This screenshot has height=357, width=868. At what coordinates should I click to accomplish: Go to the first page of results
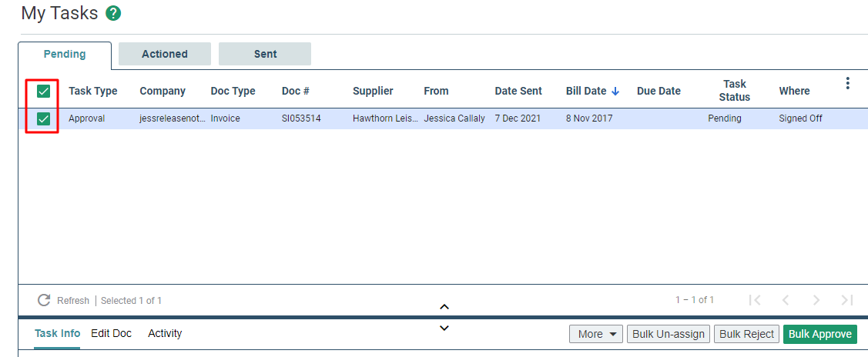[x=755, y=300]
